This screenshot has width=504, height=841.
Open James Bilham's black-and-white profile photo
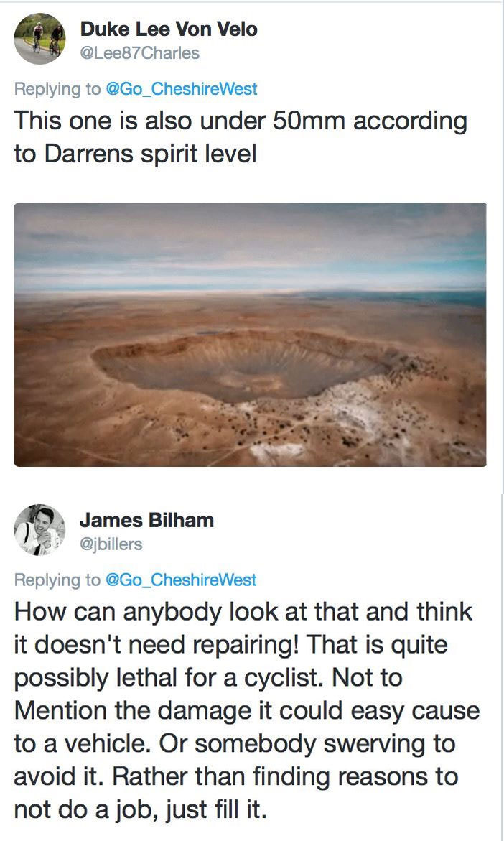pyautogui.click(x=39, y=529)
